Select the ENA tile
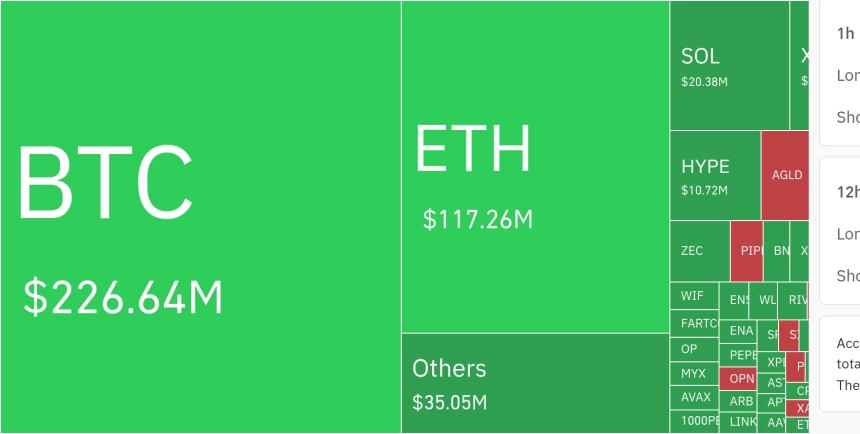Viewport: 860px width, 434px height. click(x=741, y=331)
